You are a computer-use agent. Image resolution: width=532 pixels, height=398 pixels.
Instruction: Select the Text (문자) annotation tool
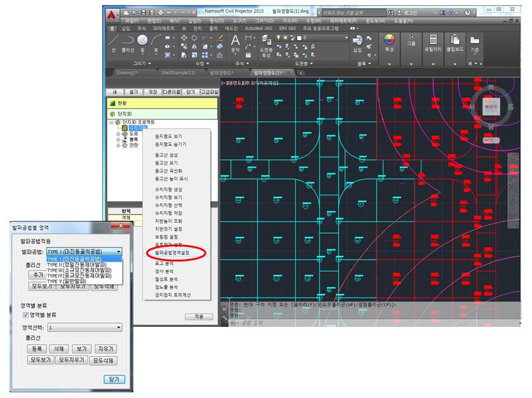click(x=235, y=44)
